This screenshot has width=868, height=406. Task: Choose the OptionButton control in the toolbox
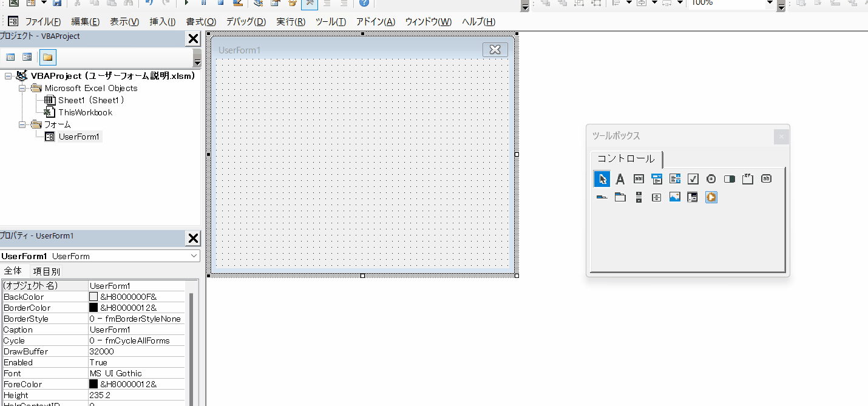coord(711,179)
